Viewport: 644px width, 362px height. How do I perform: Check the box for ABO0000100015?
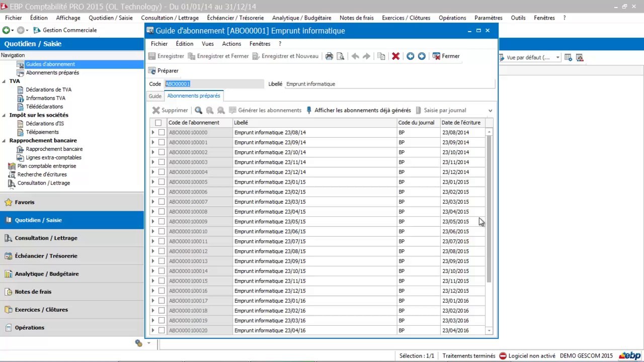tap(161, 281)
